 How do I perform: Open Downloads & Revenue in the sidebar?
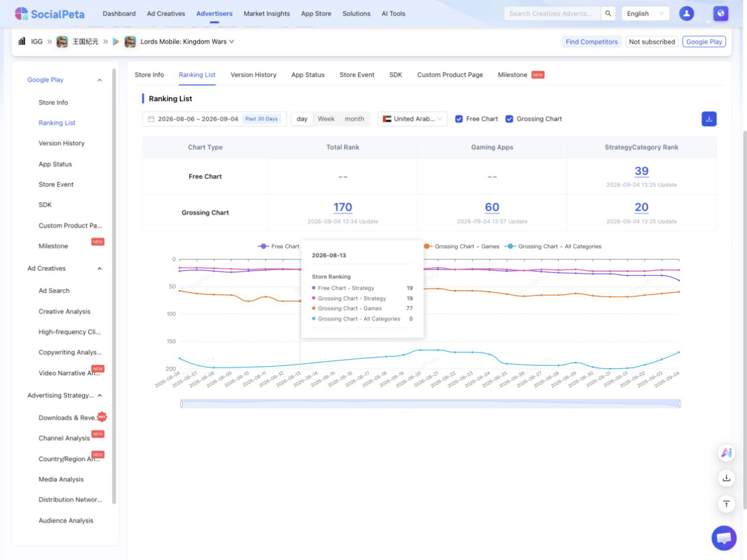coord(68,418)
